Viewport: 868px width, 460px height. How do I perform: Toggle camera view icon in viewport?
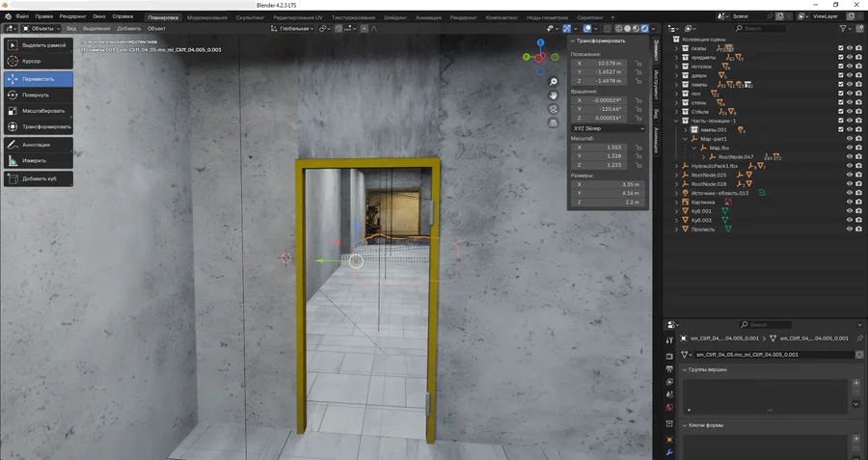553,109
